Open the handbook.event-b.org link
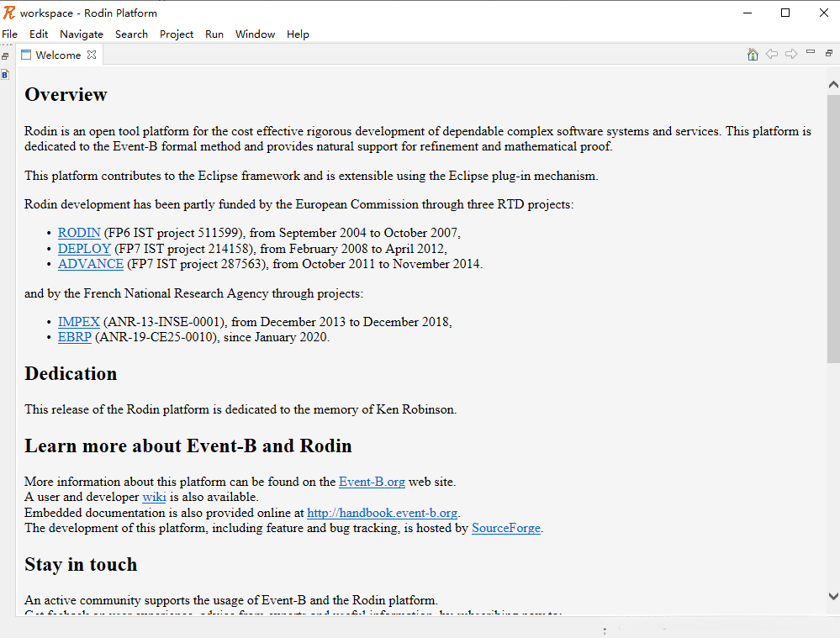Screen dimensions: 840x638 pyautogui.click(x=382, y=513)
